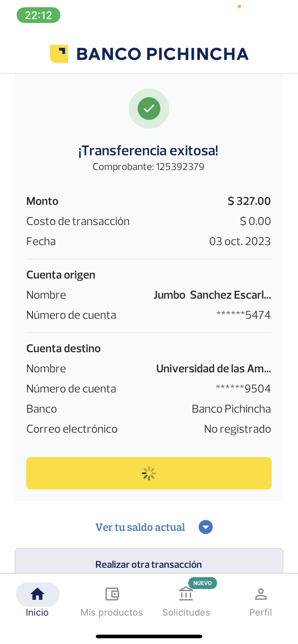Screen dimensions: 298x644
Task: Tap the Inicio home icon
Action: [37, 594]
